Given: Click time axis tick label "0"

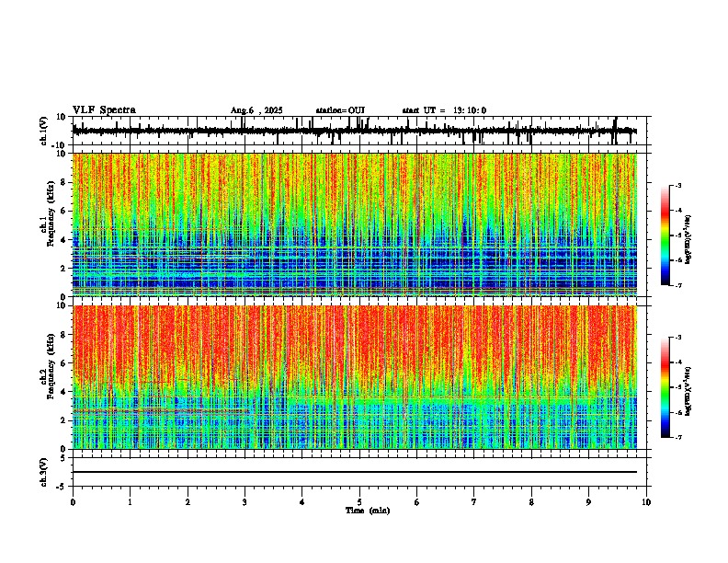Looking at the screenshot, I should (73, 502).
